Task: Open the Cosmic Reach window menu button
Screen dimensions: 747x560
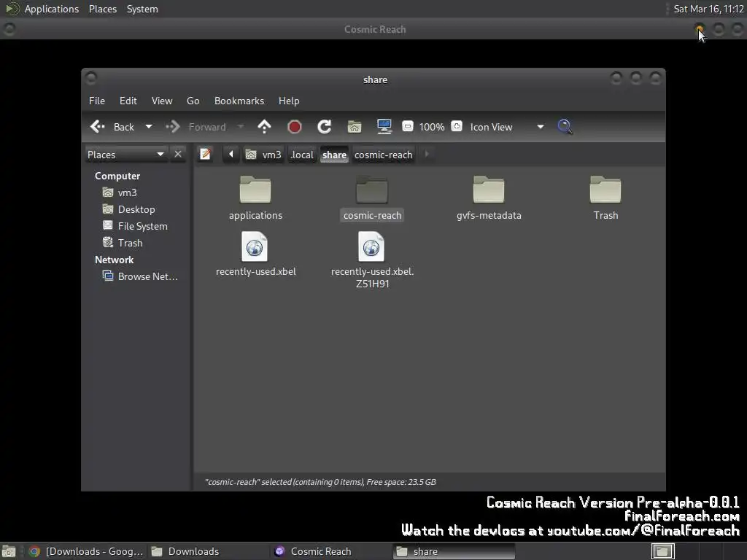Action: coord(9,29)
